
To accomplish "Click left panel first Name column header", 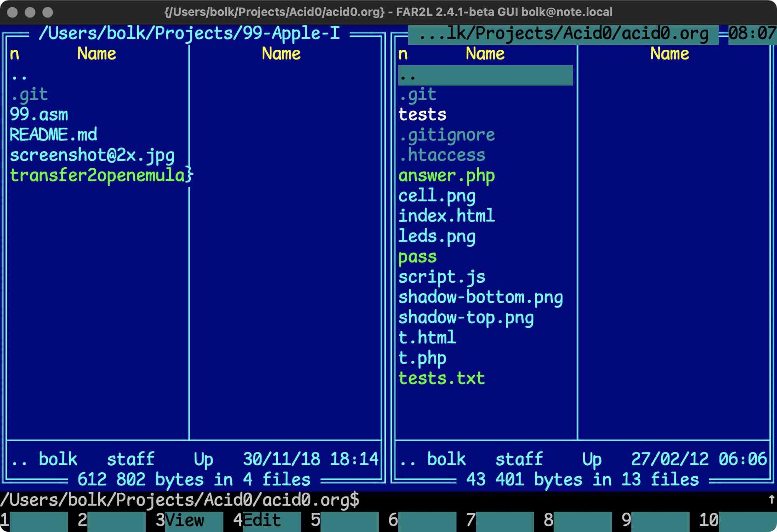I will (97, 54).
